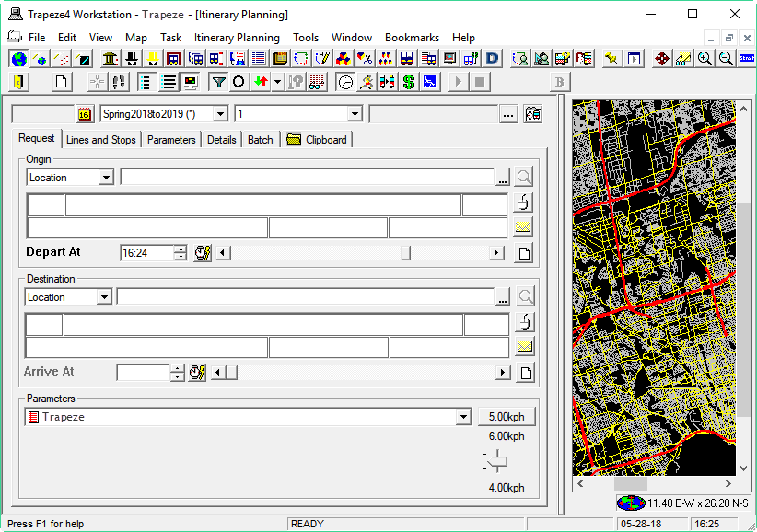Open the fare dollar sign tool
The height and width of the screenshot is (532, 757).
pyautogui.click(x=407, y=81)
